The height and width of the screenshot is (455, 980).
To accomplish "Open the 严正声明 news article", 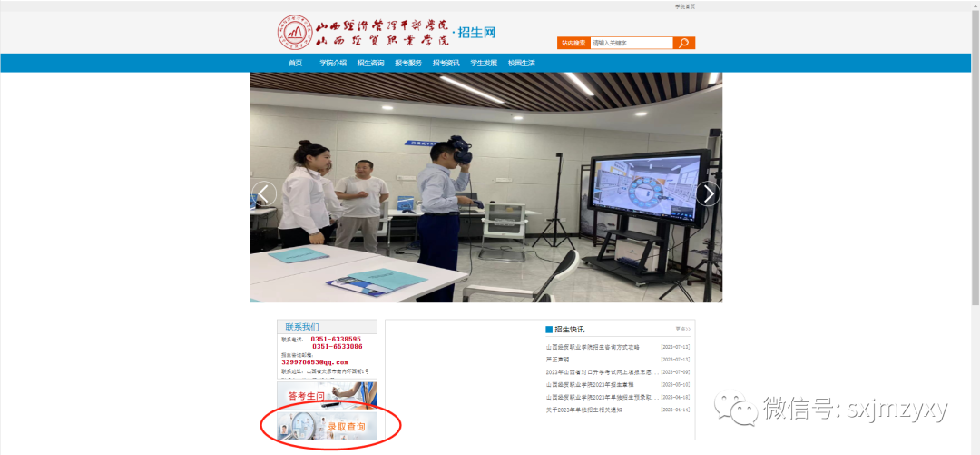I will tap(556, 360).
